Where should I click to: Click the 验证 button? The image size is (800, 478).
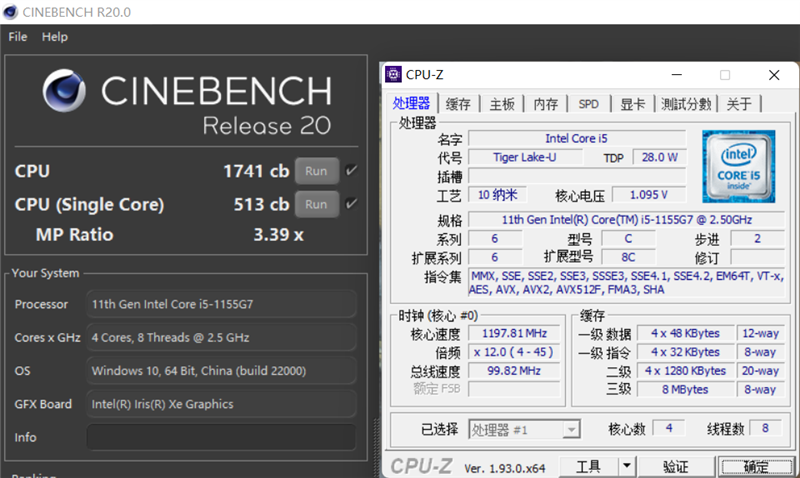pyautogui.click(x=675, y=466)
